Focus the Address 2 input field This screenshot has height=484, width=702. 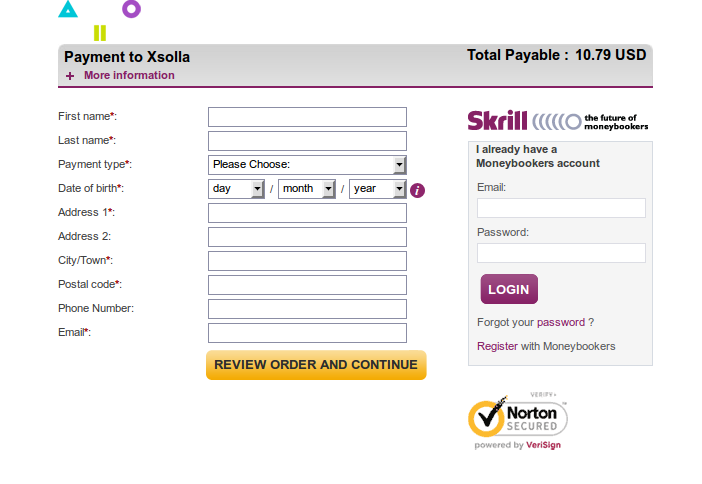click(x=307, y=237)
